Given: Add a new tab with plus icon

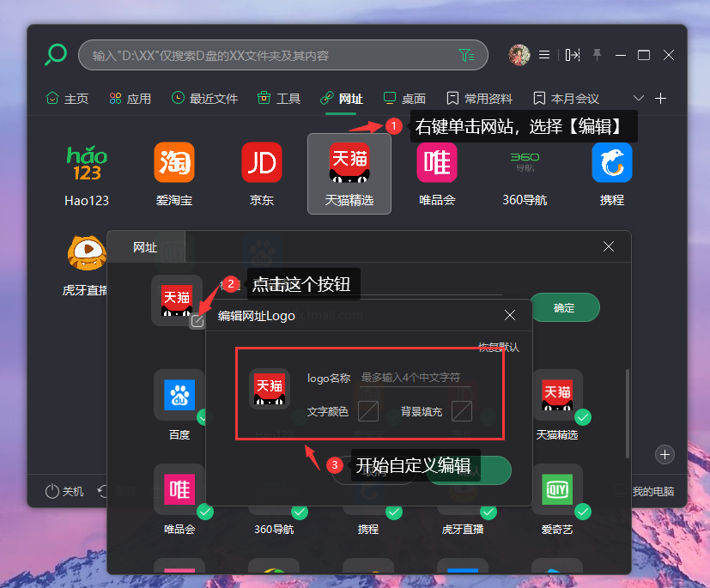Looking at the screenshot, I should click(661, 98).
